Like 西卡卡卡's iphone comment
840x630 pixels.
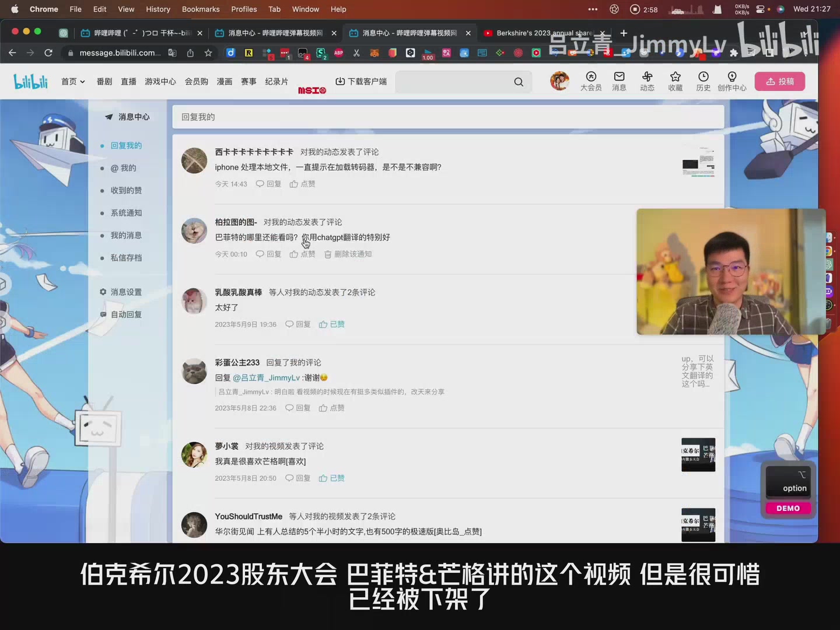pyautogui.click(x=302, y=184)
